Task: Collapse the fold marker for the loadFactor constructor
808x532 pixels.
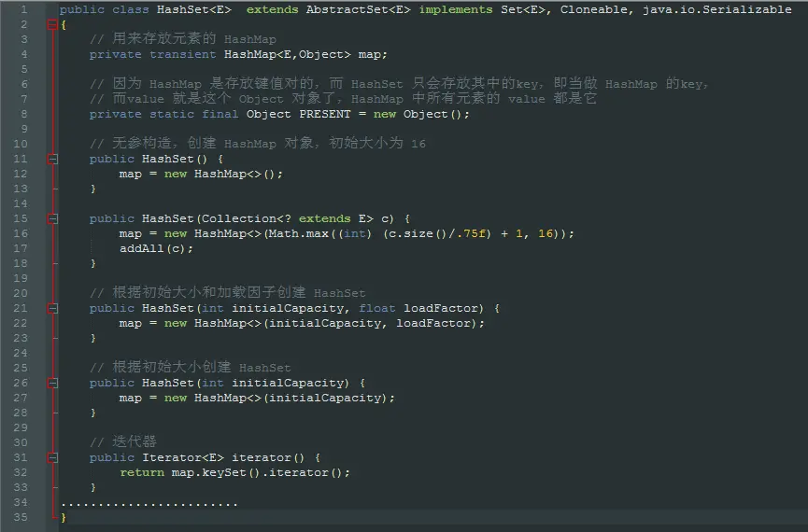Action: tap(52, 309)
